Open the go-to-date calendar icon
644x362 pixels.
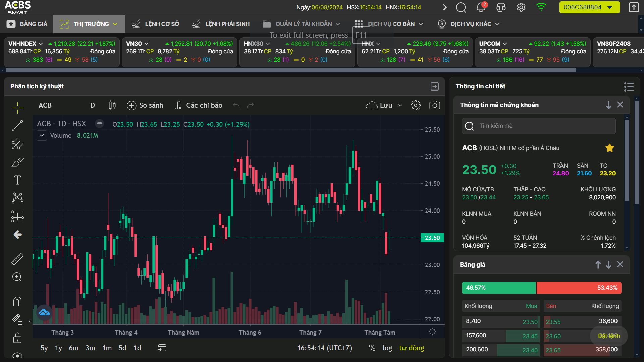[162, 348]
